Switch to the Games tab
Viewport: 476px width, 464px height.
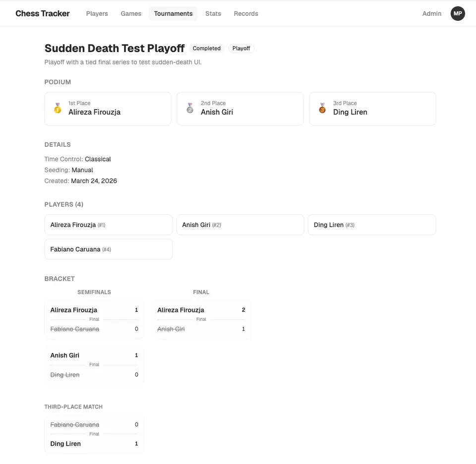pyautogui.click(x=131, y=14)
